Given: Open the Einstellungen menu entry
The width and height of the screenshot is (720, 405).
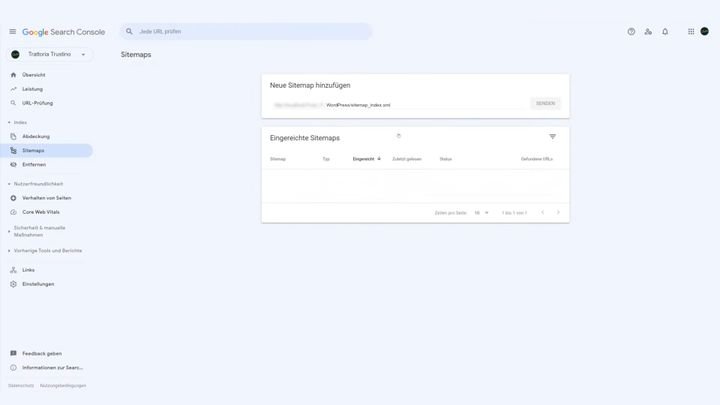Looking at the screenshot, I should click(x=38, y=284).
